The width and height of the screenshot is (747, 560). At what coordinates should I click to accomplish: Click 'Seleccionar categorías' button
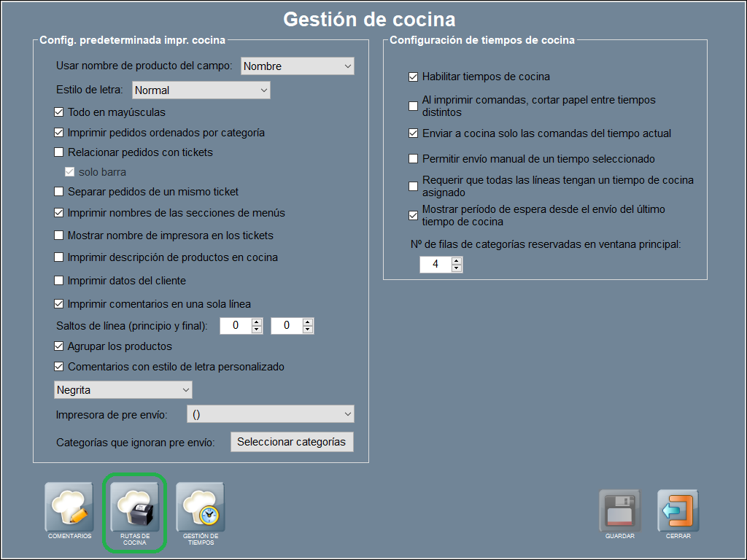[x=292, y=442]
